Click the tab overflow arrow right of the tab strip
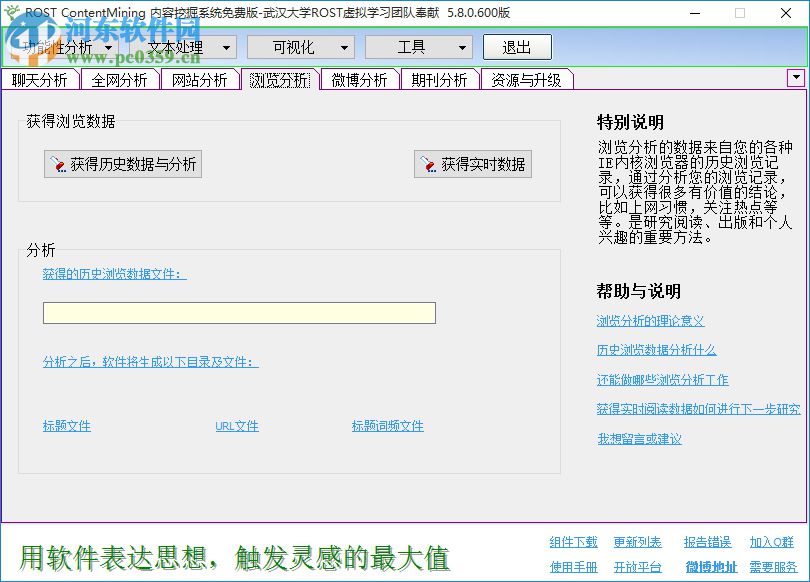The width and height of the screenshot is (810, 582). 795,78
